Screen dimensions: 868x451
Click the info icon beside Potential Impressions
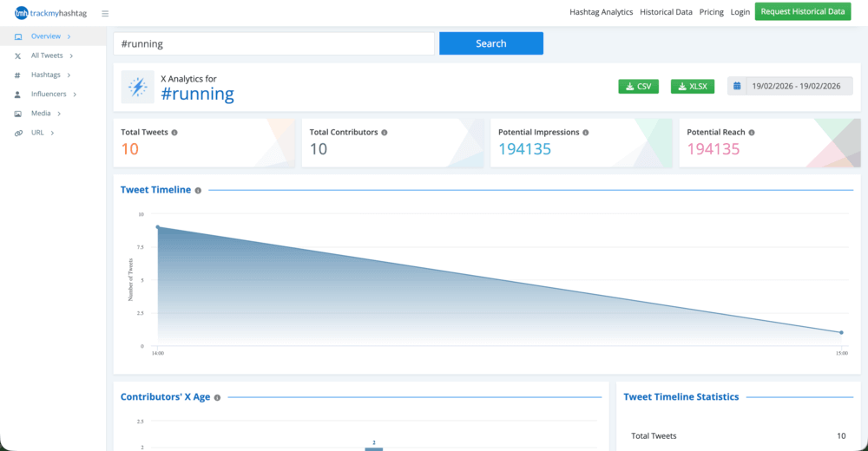[586, 133]
